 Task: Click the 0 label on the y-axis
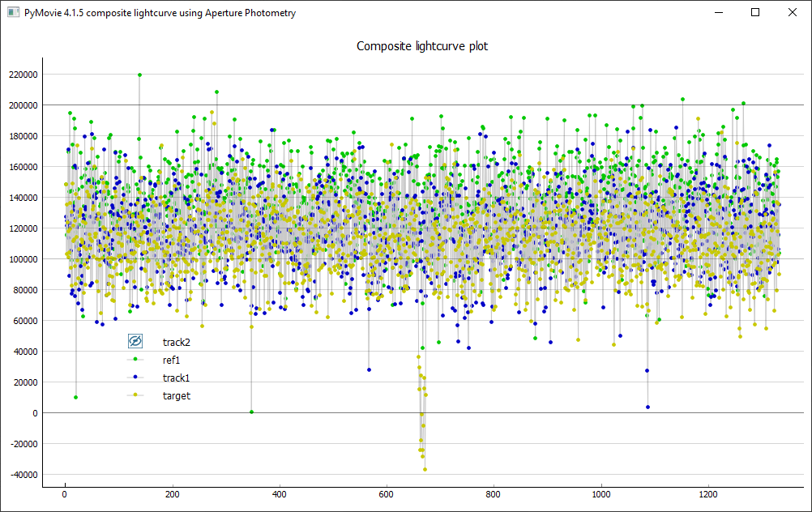point(35,413)
